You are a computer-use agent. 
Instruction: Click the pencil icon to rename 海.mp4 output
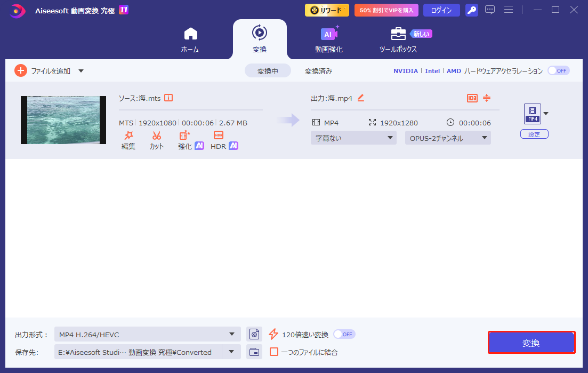click(x=361, y=98)
